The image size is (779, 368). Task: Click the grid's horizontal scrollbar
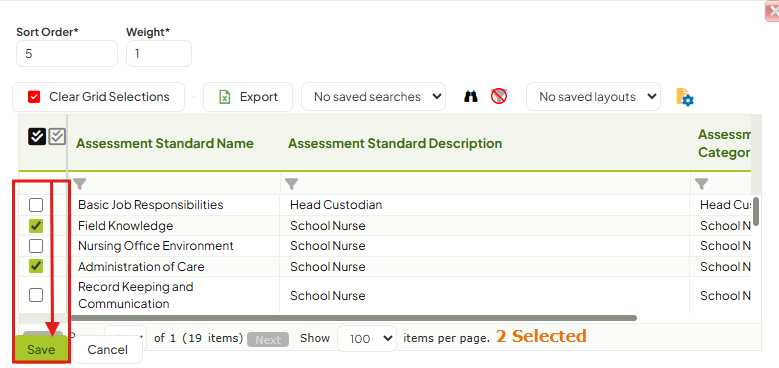(354, 318)
